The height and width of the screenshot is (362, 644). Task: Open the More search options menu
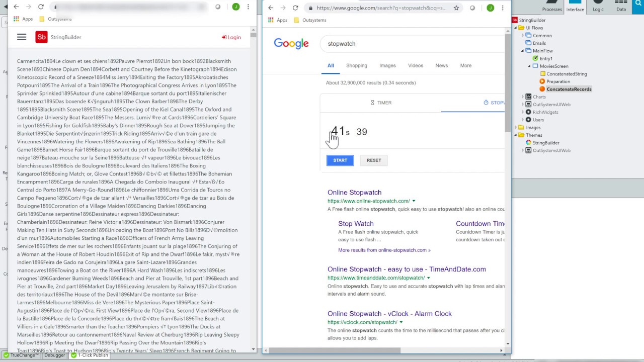tap(466, 66)
